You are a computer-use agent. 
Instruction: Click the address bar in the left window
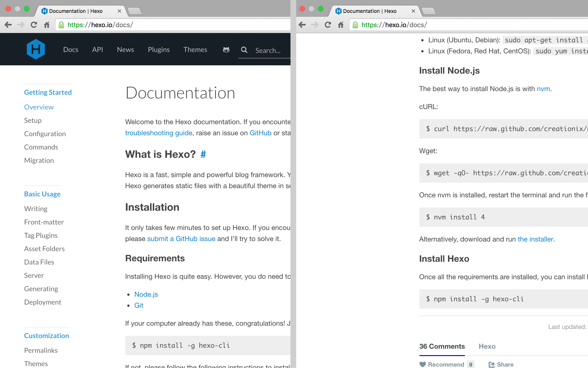(173, 25)
